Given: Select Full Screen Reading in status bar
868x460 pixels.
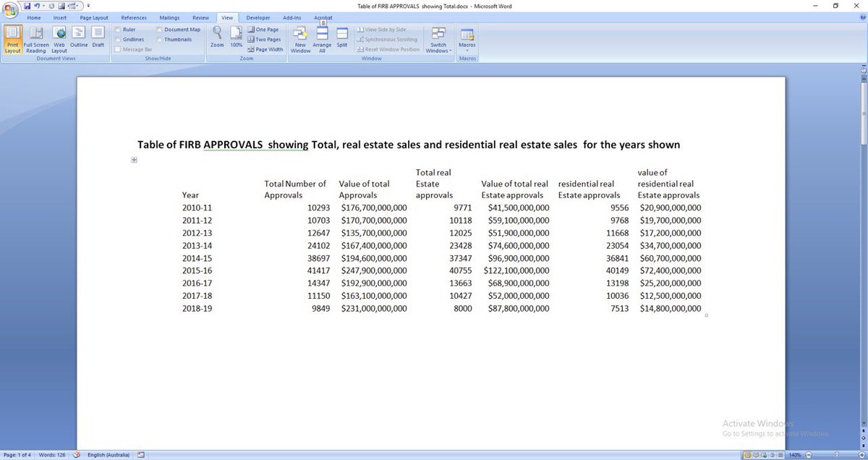Looking at the screenshot, I should 755,455.
